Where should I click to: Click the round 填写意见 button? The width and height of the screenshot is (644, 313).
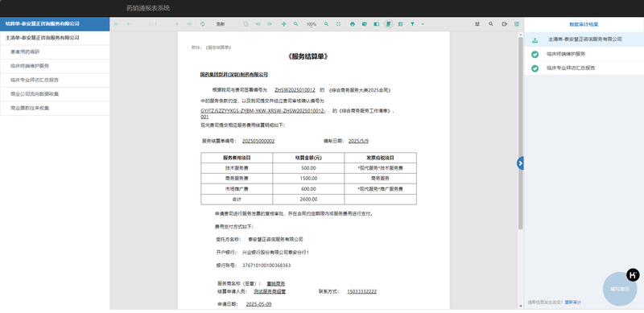pos(619,289)
